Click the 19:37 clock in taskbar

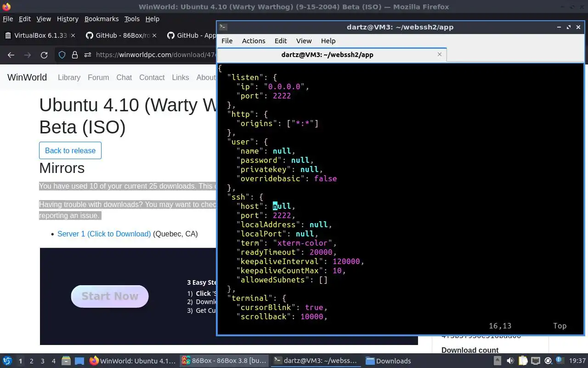(577, 361)
